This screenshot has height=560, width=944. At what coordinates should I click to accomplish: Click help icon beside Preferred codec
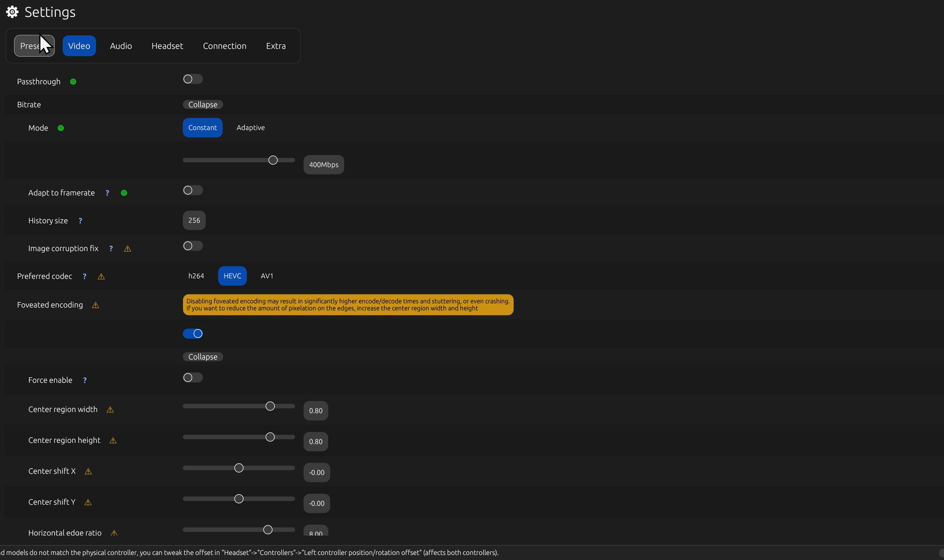point(85,276)
